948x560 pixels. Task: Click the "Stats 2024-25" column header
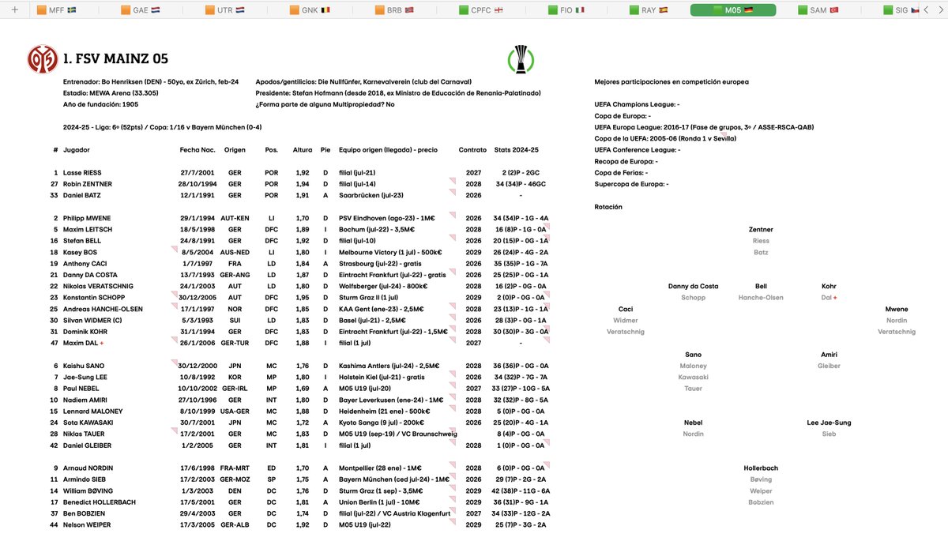coord(516,150)
